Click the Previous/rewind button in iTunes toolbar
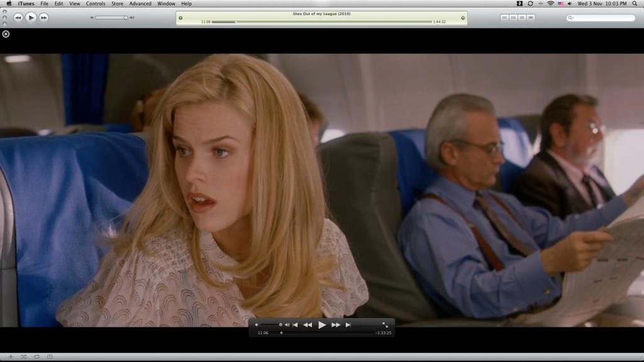The width and height of the screenshot is (644, 362). 18,18
